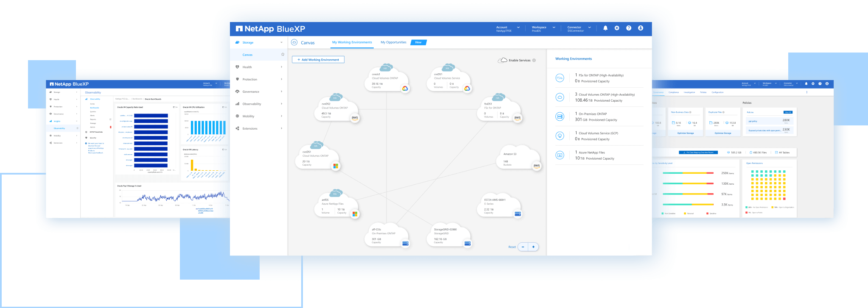Click Cloud Volumes ONTAP panel icon
This screenshot has width=868, height=308.
(x=560, y=97)
